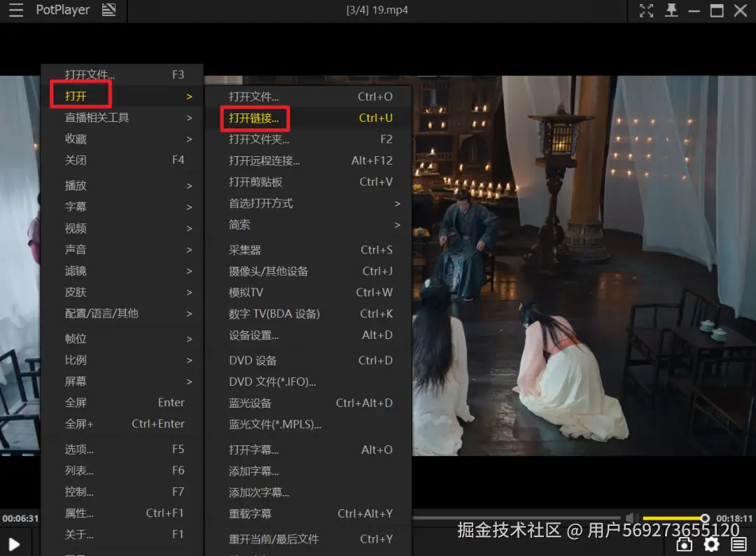This screenshot has width=756, height=556.
Task: Expand the 直播相关工具 submenu arrow
Action: [190, 118]
